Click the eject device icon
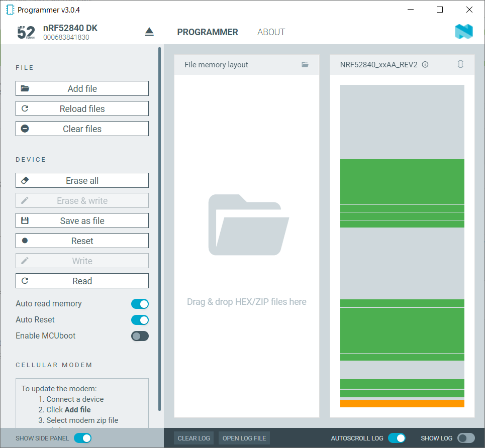 pyautogui.click(x=149, y=32)
